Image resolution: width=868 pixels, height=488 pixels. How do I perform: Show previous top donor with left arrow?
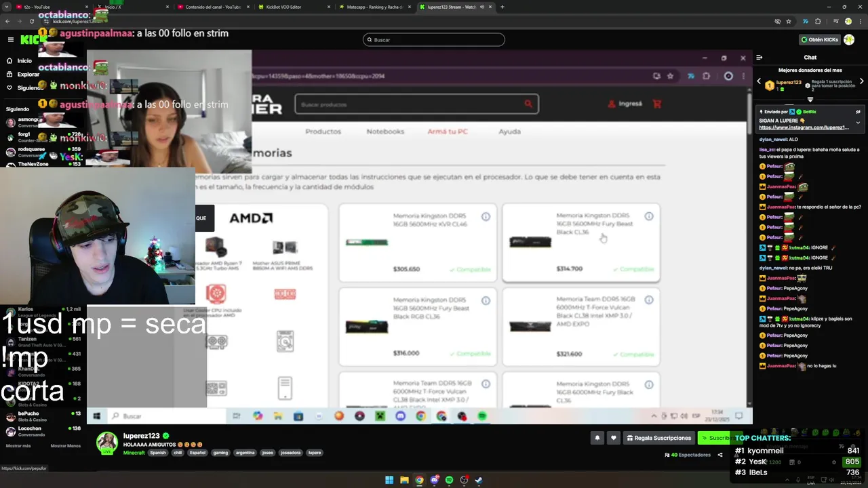(x=759, y=81)
